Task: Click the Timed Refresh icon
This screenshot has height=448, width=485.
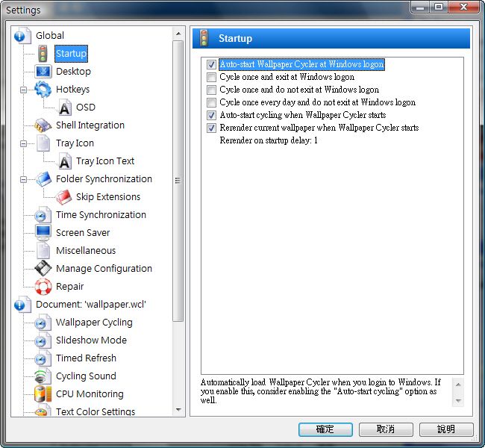Action: [x=43, y=358]
